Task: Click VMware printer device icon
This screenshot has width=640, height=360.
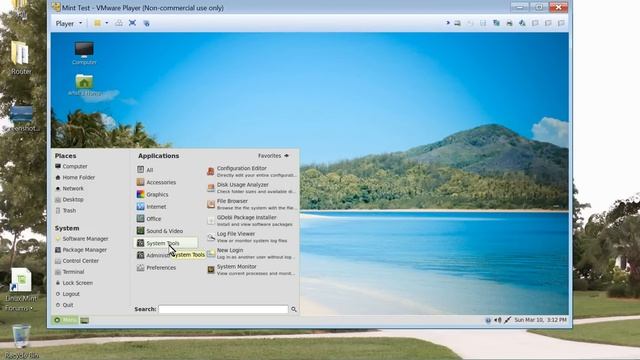Action: pyautogui.click(x=509, y=23)
